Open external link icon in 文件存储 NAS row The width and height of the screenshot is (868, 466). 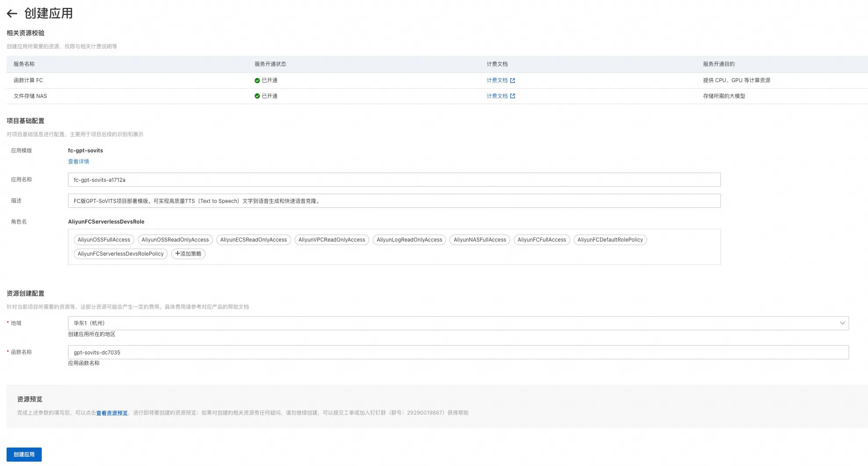[512, 96]
